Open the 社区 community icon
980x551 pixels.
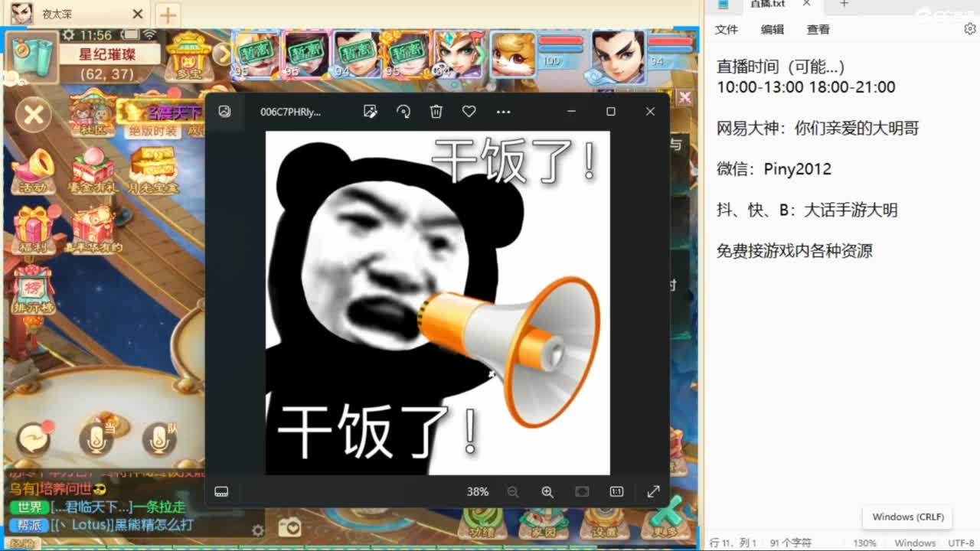93,114
